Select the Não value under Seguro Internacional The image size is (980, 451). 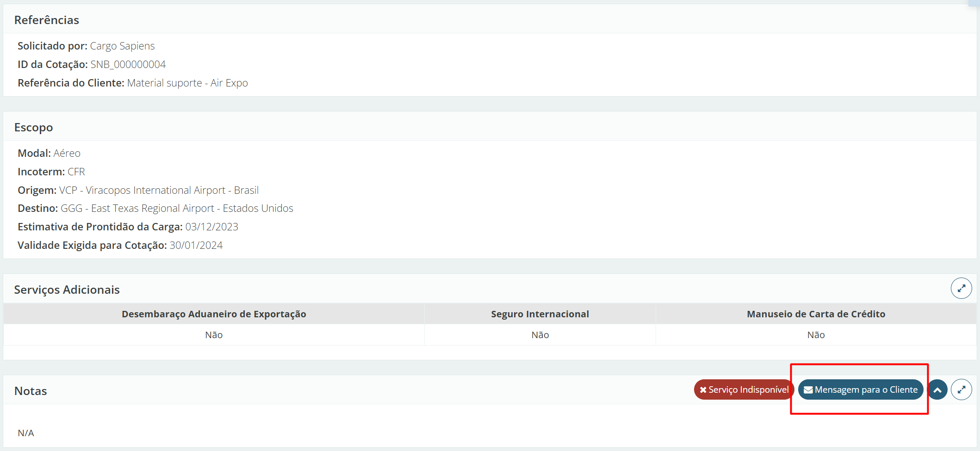click(540, 335)
